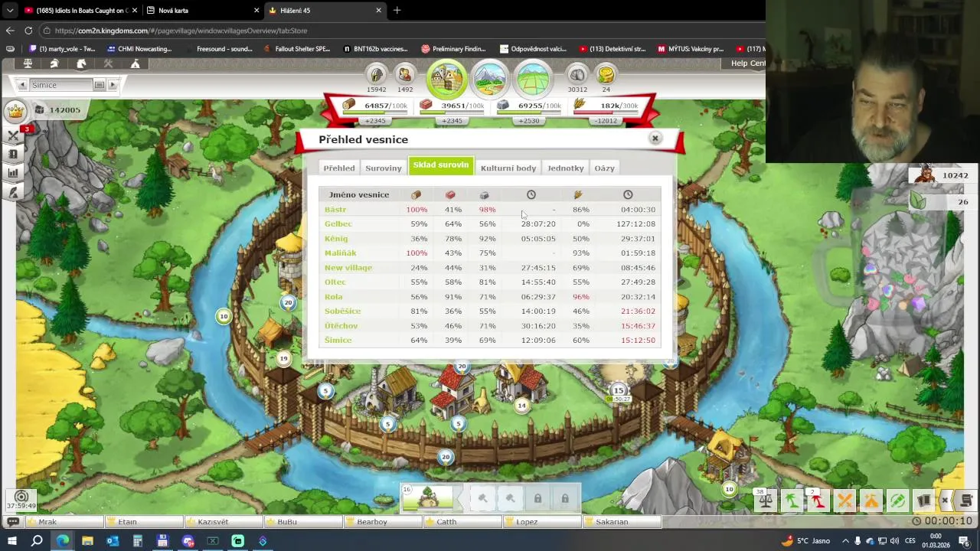Click the tent icon in top game menu
Viewport: 980px width, 551px height.
tap(135, 64)
